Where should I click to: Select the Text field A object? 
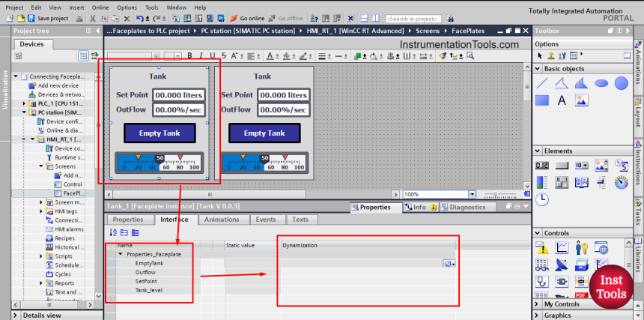tap(562, 100)
